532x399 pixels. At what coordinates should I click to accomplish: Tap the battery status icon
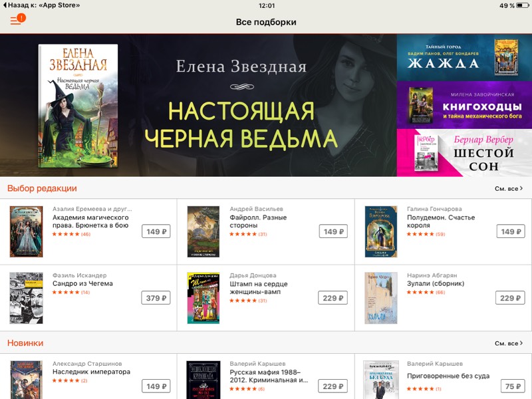click(x=523, y=5)
